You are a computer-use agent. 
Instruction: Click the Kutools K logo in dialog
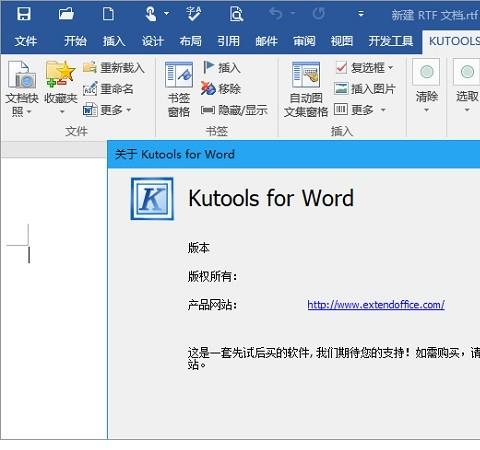point(152,199)
